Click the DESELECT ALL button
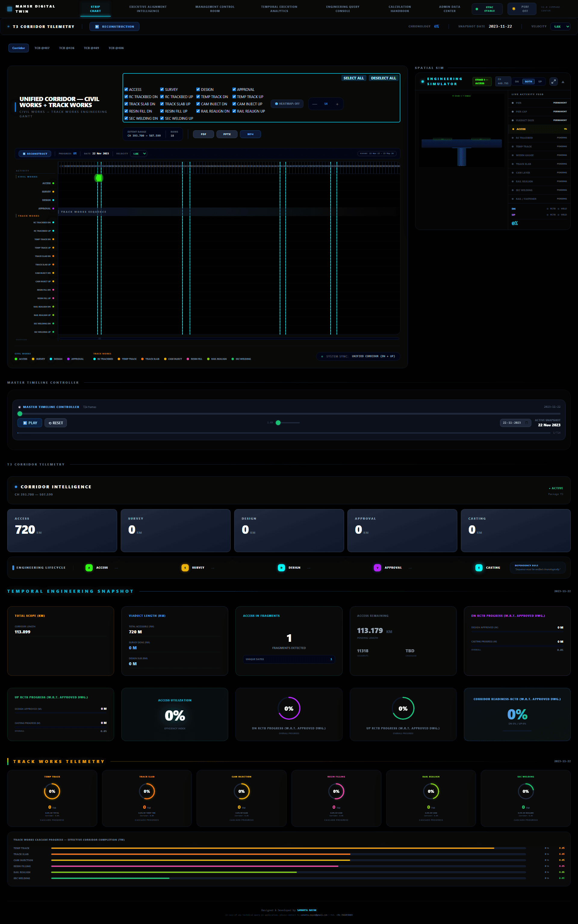578x924 pixels. pos(384,78)
